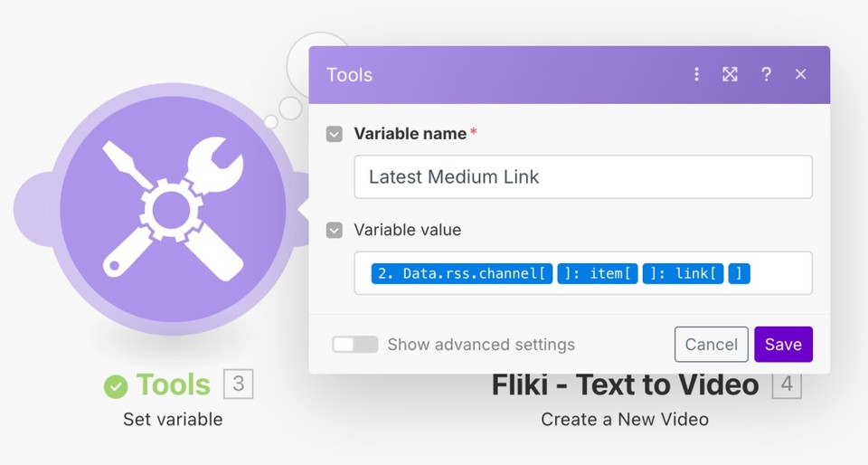Click the Save button
This screenshot has width=868, height=465.
[783, 345]
